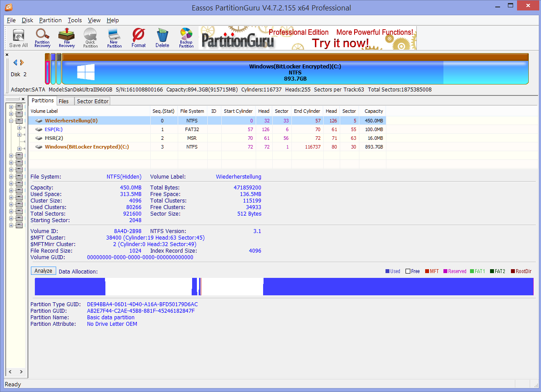Switch to the Partitions tab
Image resolution: width=541 pixels, height=392 pixels.
click(x=43, y=101)
